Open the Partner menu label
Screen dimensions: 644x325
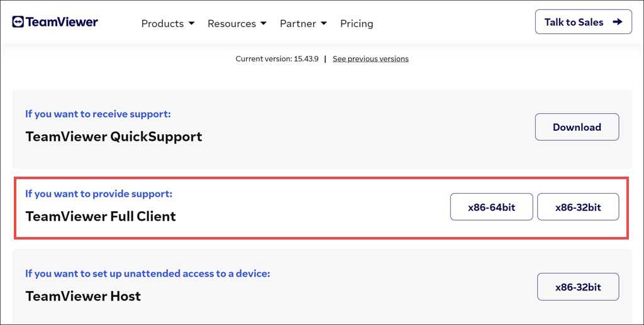click(298, 24)
